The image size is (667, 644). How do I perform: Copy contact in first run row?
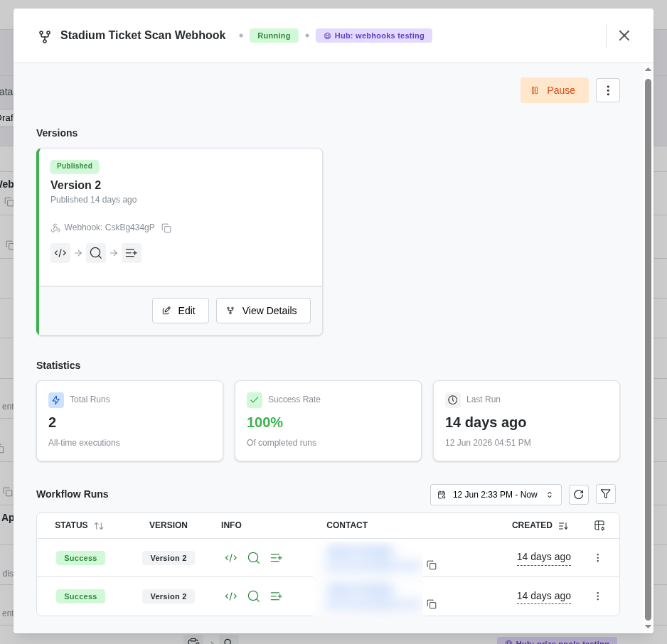click(x=432, y=565)
